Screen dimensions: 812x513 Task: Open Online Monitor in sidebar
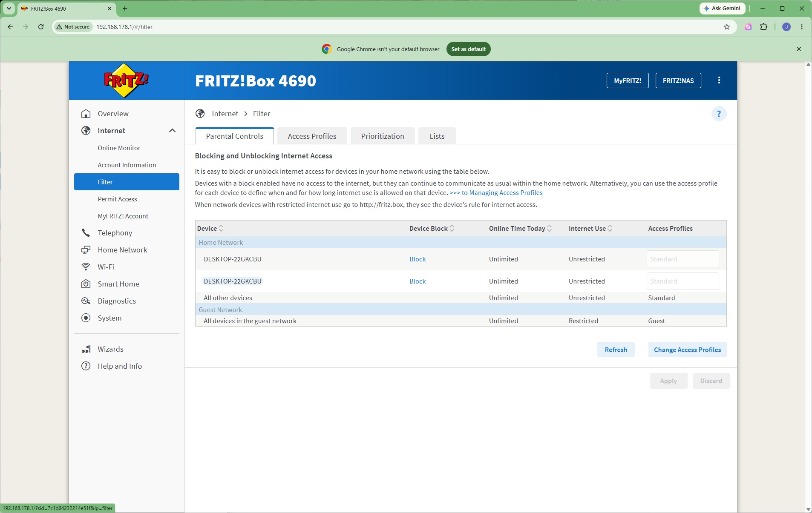[119, 148]
